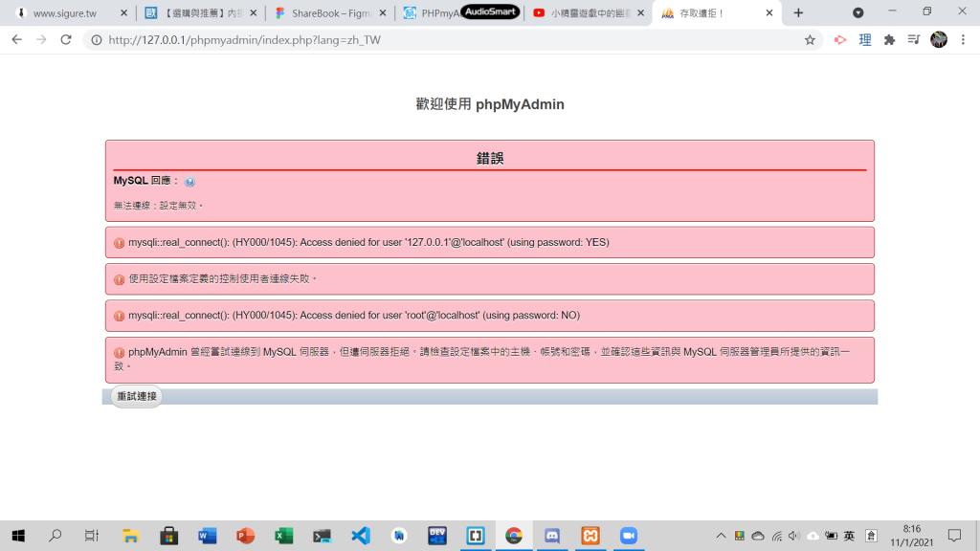The width and height of the screenshot is (980, 551).
Task: Open the tab search dropdown
Action: [858, 13]
